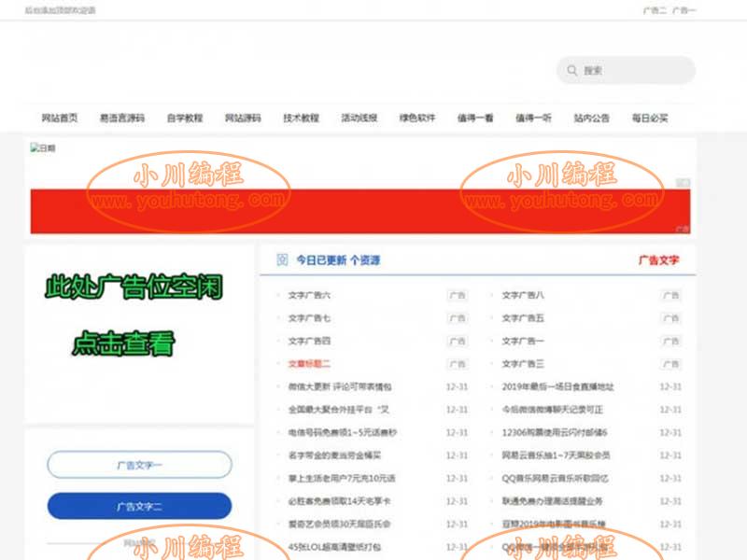The width and height of the screenshot is (747, 560).
Task: Click the icon beside 今日已更新 heading
Action: (x=282, y=259)
